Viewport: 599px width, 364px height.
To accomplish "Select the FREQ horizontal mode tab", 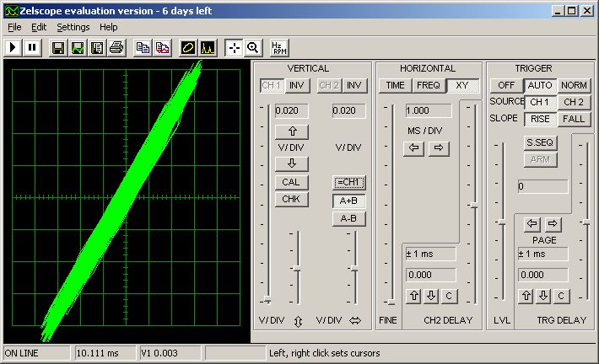I will point(428,85).
